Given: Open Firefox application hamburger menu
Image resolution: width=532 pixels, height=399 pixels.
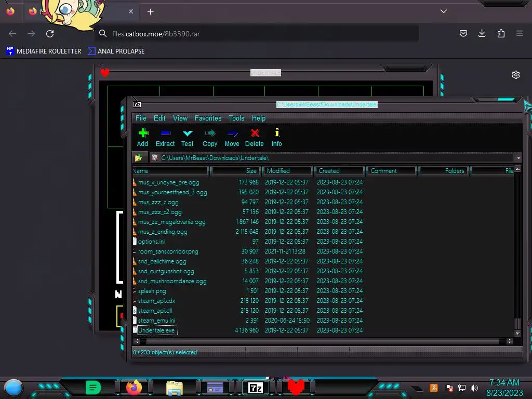Looking at the screenshot, I should pyautogui.click(x=520, y=33).
